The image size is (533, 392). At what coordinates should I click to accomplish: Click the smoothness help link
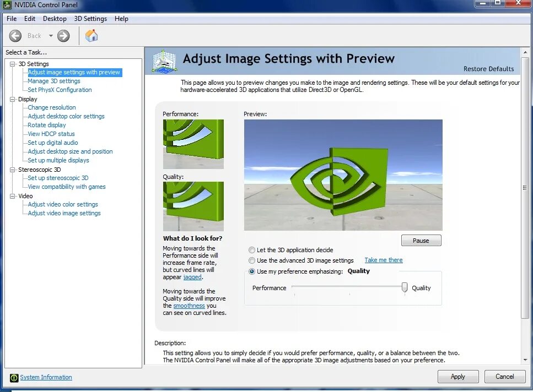pos(189,306)
